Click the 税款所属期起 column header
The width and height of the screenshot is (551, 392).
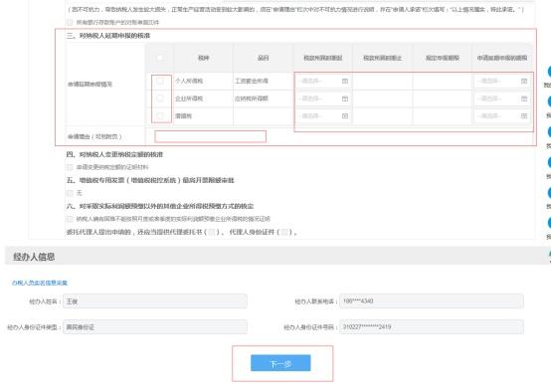(323, 58)
